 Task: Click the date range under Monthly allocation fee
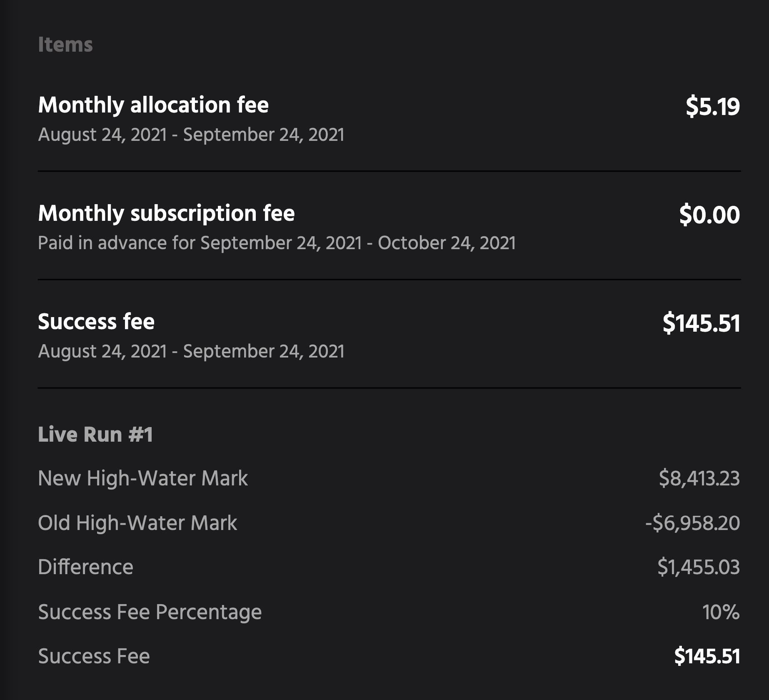tap(191, 135)
